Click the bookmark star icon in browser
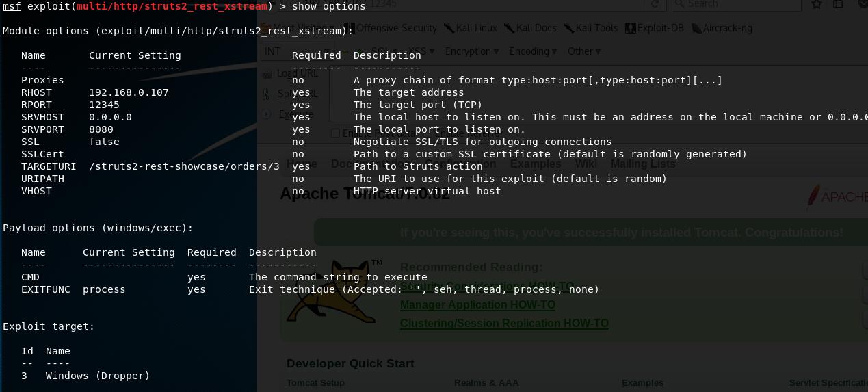Image resolution: width=868 pixels, height=392 pixels. [816, 4]
